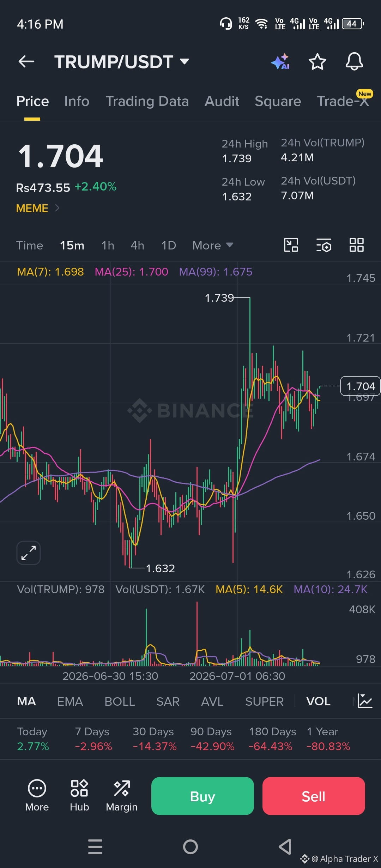Open the indicator chart settings icon

tap(365, 701)
